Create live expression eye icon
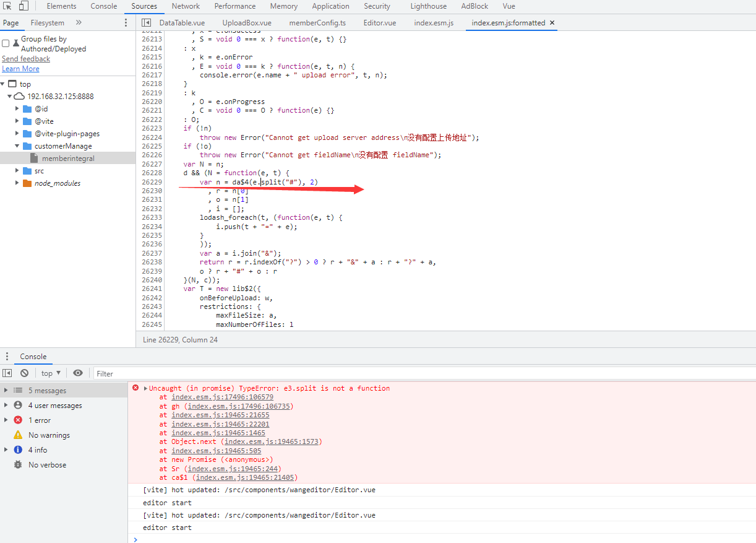The height and width of the screenshot is (543, 756). pos(78,373)
